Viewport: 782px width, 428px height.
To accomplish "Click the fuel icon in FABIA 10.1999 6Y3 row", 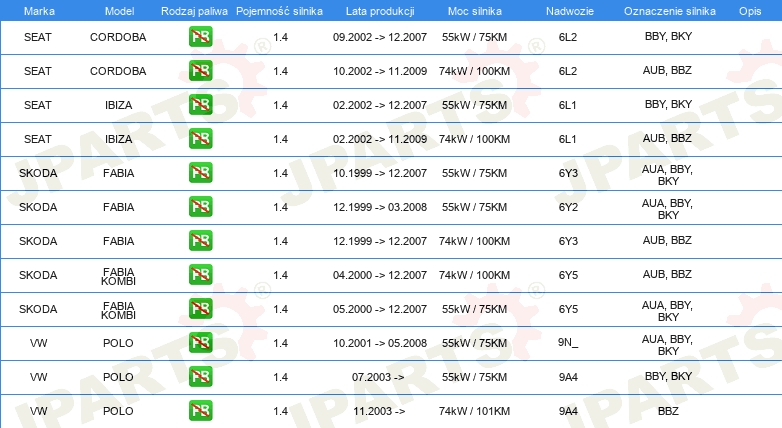I will coord(200,173).
